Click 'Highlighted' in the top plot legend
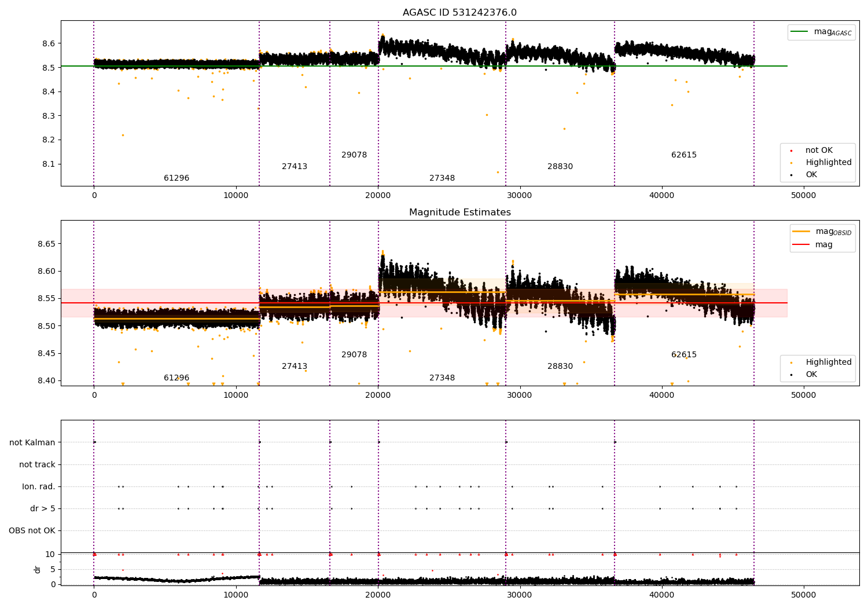This screenshot has height=608, width=868. (829, 163)
